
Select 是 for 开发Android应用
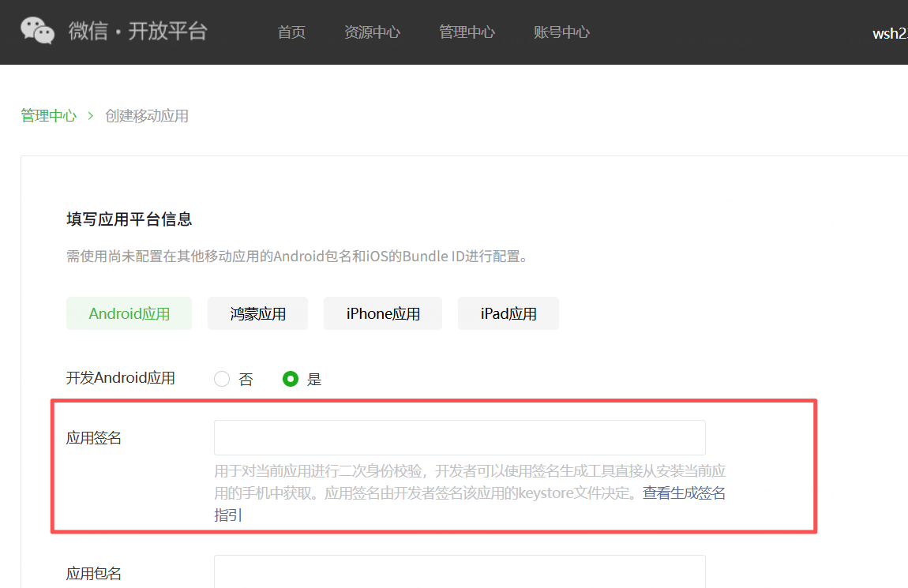coord(290,379)
